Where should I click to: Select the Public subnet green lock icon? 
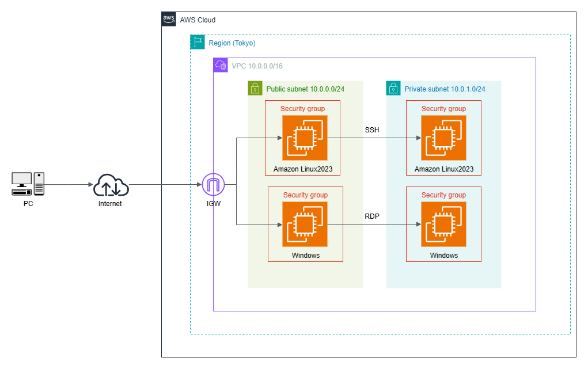[x=255, y=88]
